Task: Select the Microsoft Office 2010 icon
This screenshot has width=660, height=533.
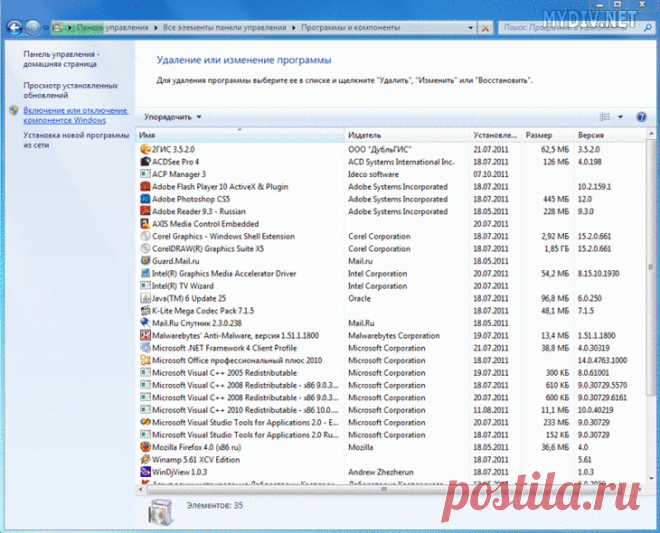Action: click(145, 360)
